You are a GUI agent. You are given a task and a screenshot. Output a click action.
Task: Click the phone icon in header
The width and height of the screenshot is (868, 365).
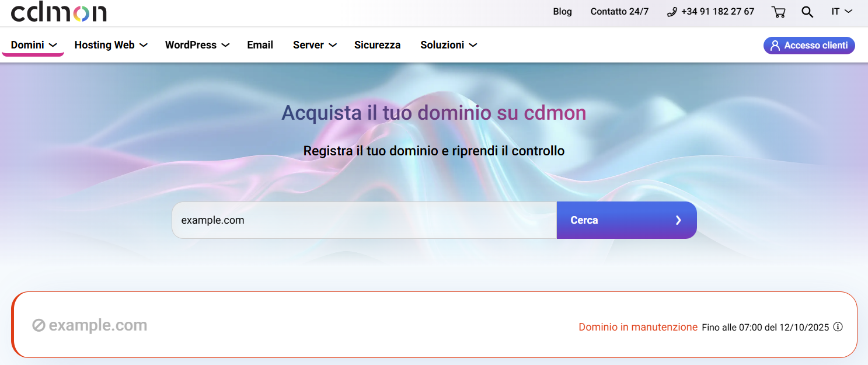pyautogui.click(x=672, y=12)
